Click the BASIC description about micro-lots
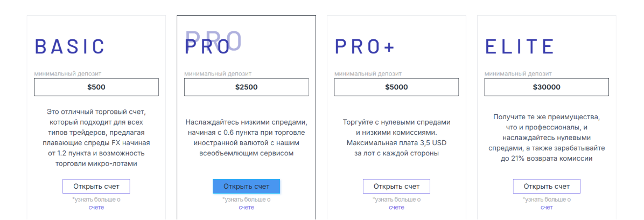644x220 pixels. click(96, 137)
